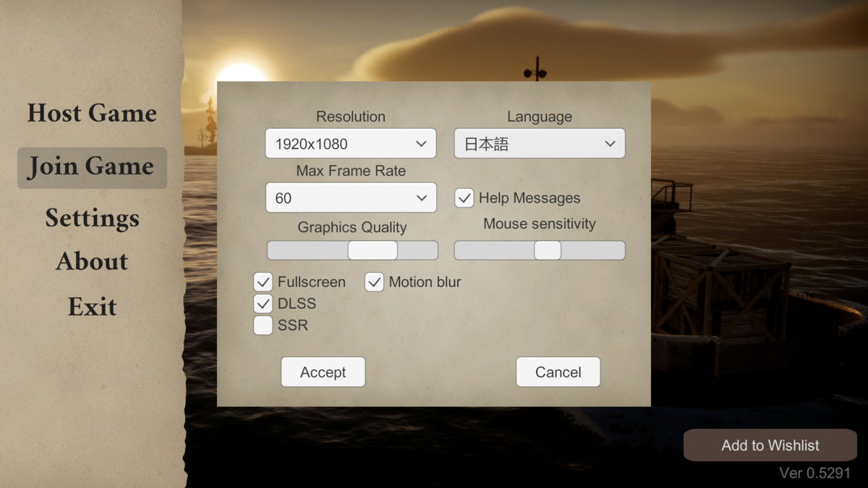Open the Host Game menu
This screenshot has width=868, height=488.
[x=92, y=113]
